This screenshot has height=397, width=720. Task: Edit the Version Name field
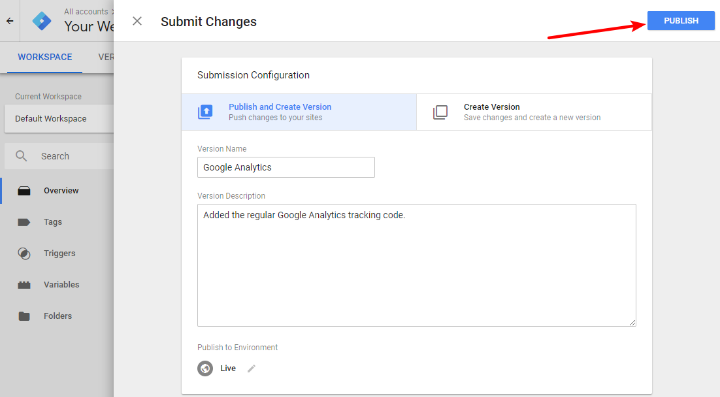click(286, 168)
